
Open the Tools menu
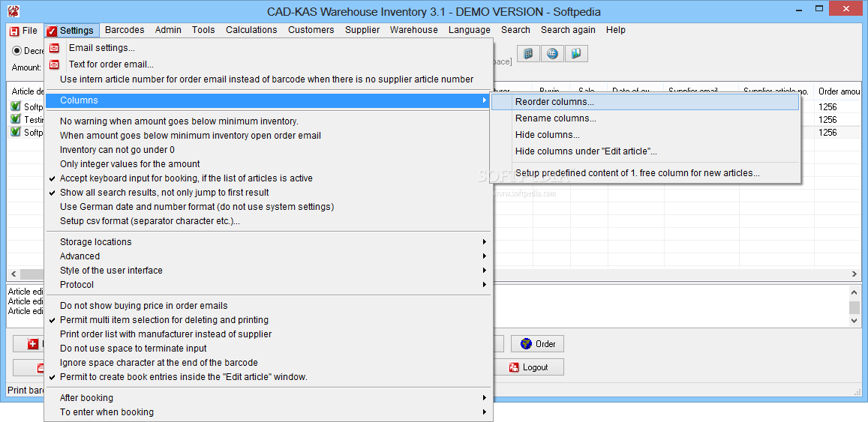point(203,30)
